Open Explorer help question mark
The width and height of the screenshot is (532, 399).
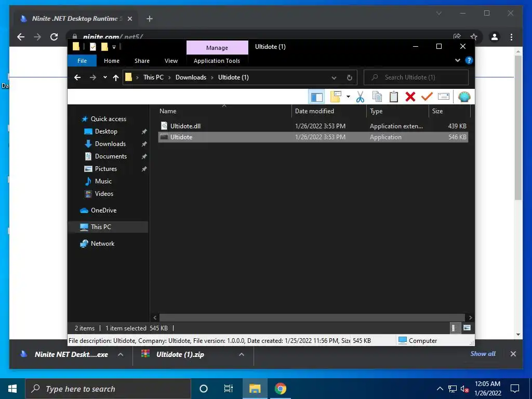point(469,60)
